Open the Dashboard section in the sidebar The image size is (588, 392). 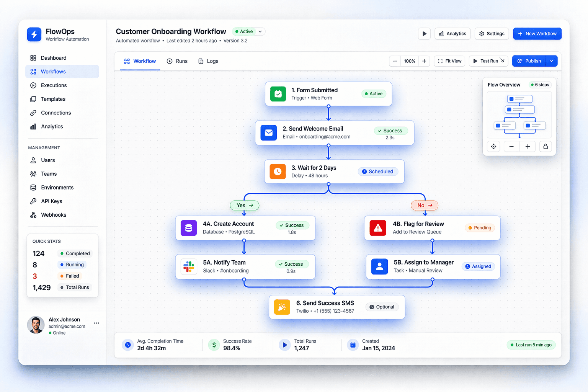pyautogui.click(x=54, y=58)
